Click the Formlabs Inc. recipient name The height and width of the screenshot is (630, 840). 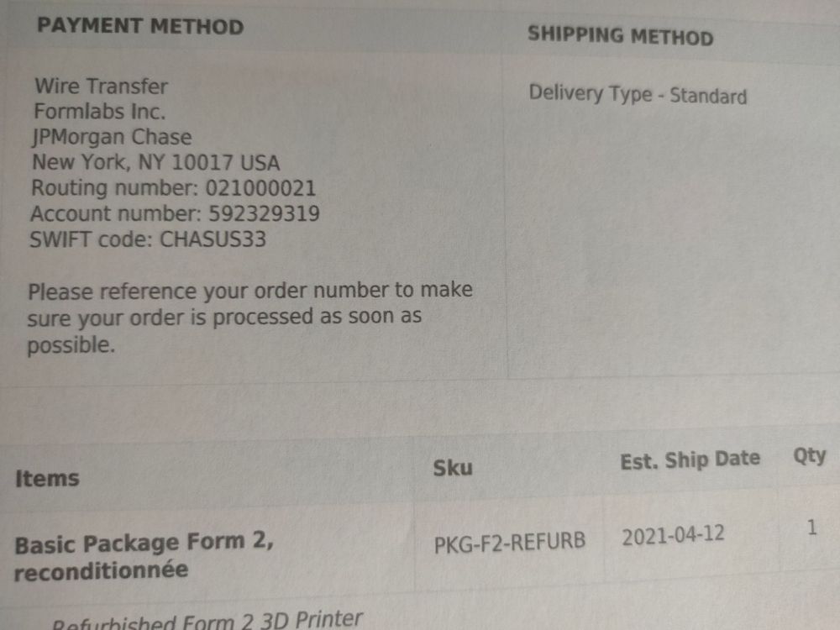(x=99, y=111)
